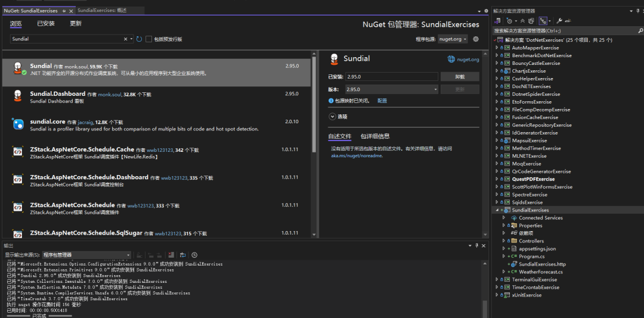Click author link jacraig

pos(85,122)
